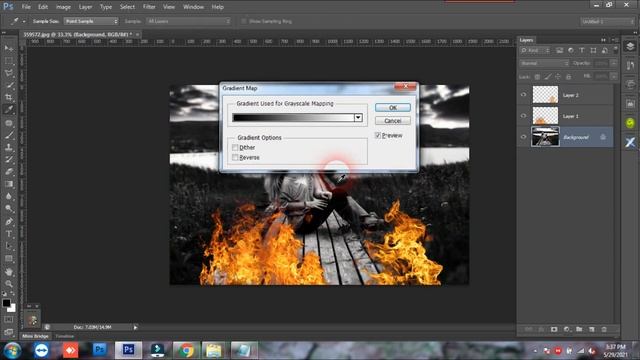Viewport: 640px width, 360px height.
Task: Open the workspace switcher dropdown
Action: pyautogui.click(x=607, y=21)
